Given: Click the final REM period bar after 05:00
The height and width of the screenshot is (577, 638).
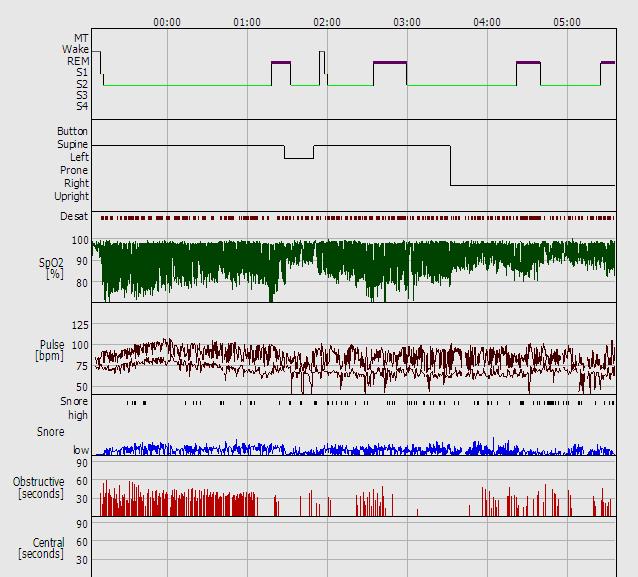Looking at the screenshot, I should click(608, 63).
